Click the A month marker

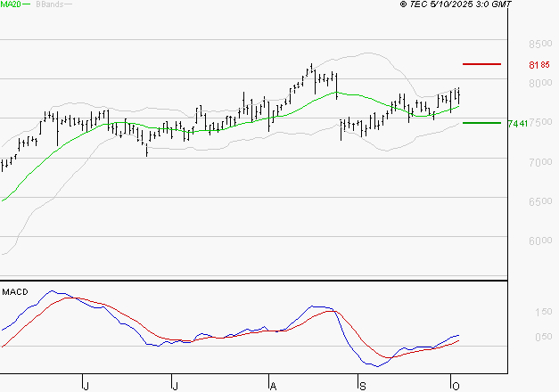(273, 386)
